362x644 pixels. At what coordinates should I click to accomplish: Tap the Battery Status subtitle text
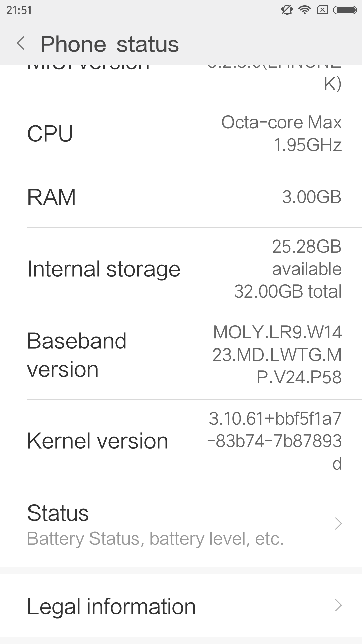[x=156, y=539]
